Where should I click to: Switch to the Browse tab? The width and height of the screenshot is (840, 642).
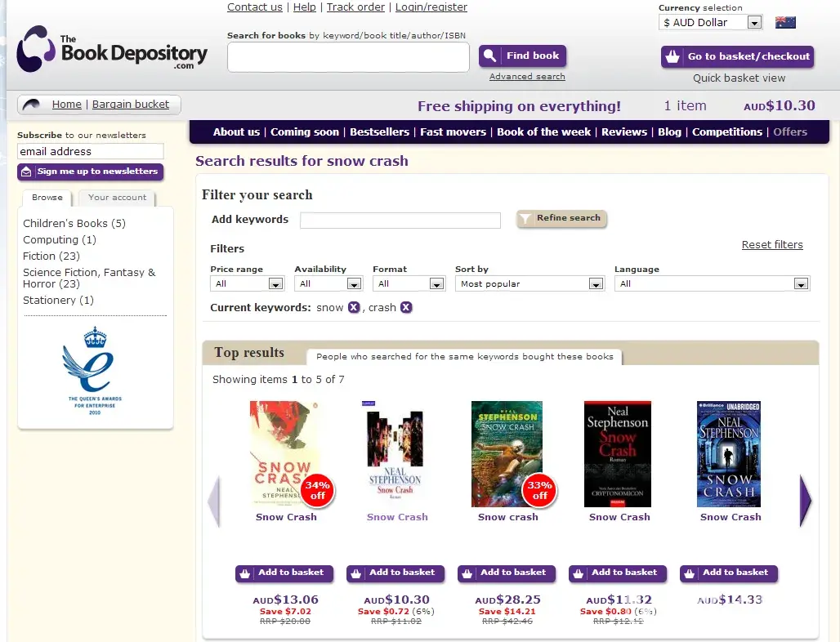(x=47, y=198)
